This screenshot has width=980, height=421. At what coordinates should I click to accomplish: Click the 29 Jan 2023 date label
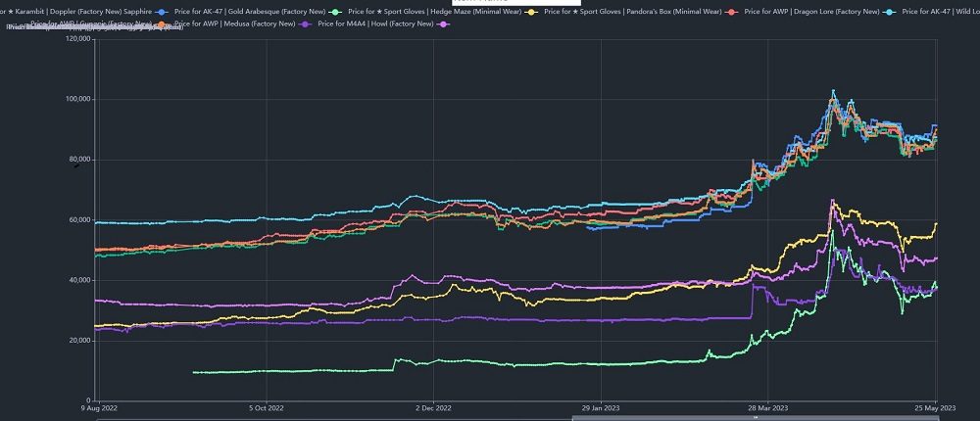pyautogui.click(x=600, y=408)
